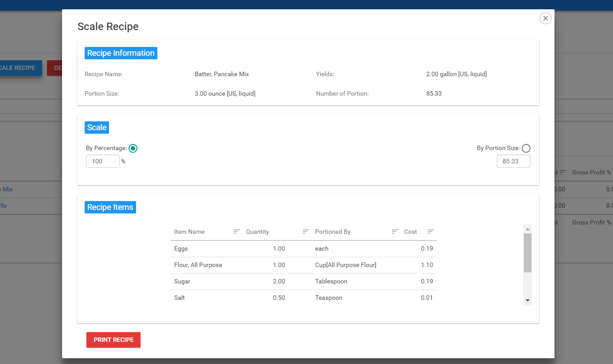This screenshot has height=364, width=613.
Task: Click the Eggs each portion cell
Action: (x=322, y=248)
